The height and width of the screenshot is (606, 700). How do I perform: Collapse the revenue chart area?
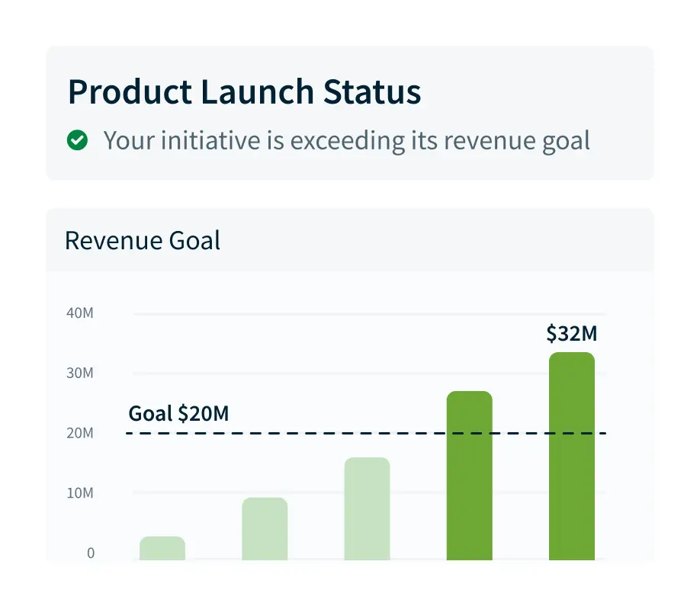pyautogui.click(x=349, y=419)
